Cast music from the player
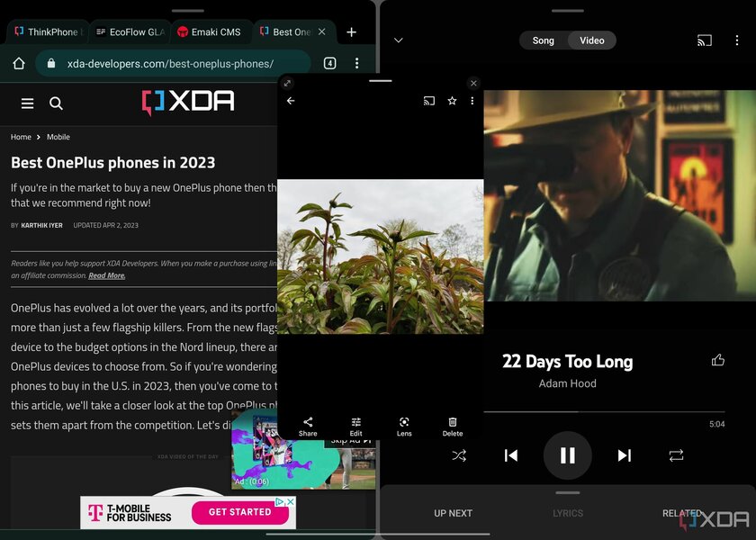 pos(705,40)
